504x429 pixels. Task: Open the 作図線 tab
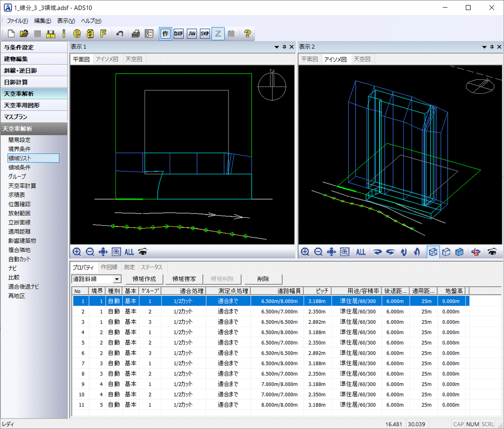point(109,267)
